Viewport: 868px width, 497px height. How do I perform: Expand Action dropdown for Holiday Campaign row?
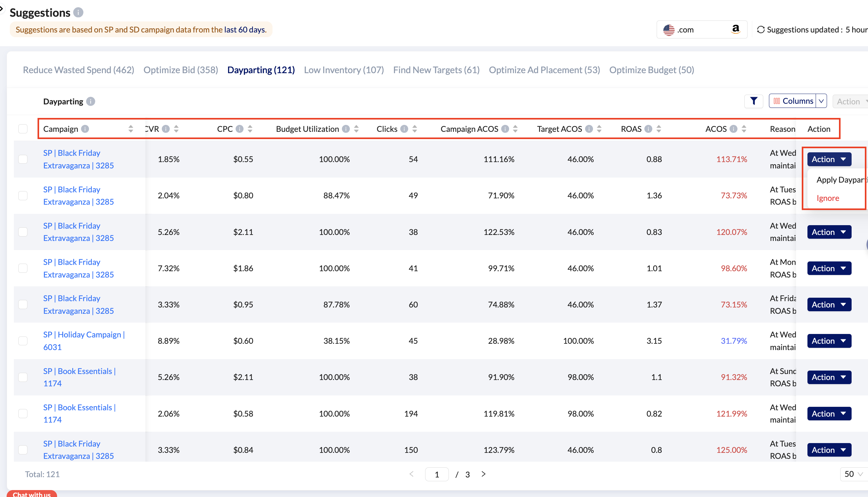click(829, 341)
